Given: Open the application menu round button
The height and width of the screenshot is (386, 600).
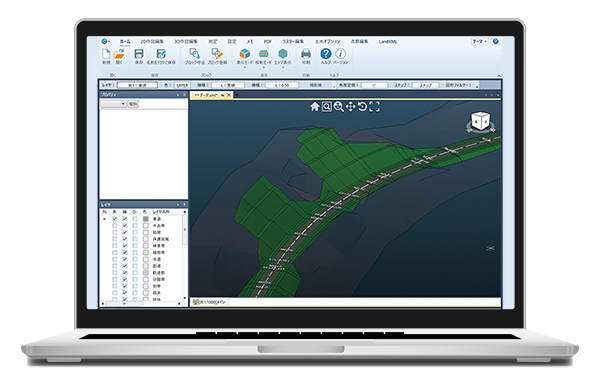Looking at the screenshot, I should pyautogui.click(x=104, y=41).
